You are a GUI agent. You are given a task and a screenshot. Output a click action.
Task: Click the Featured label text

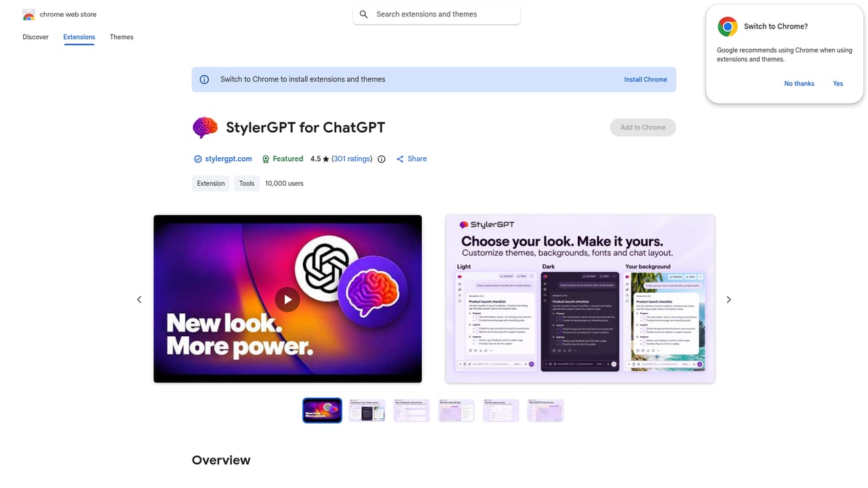(288, 159)
